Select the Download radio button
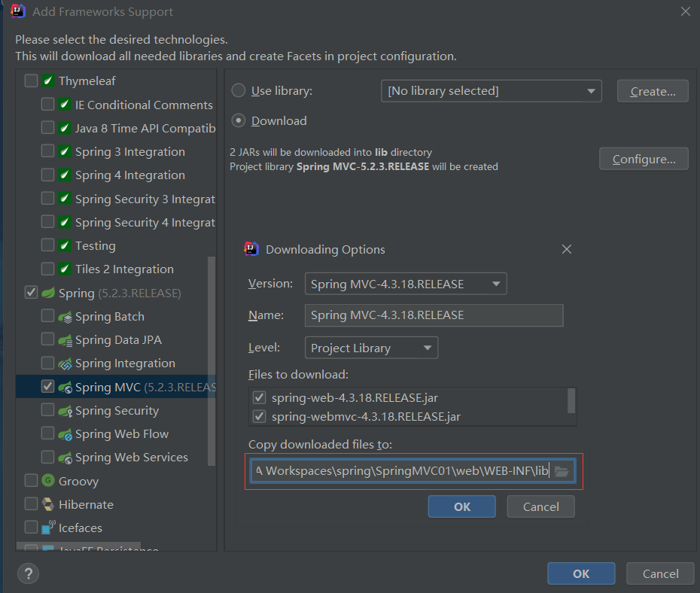The height and width of the screenshot is (593, 700). click(x=239, y=120)
